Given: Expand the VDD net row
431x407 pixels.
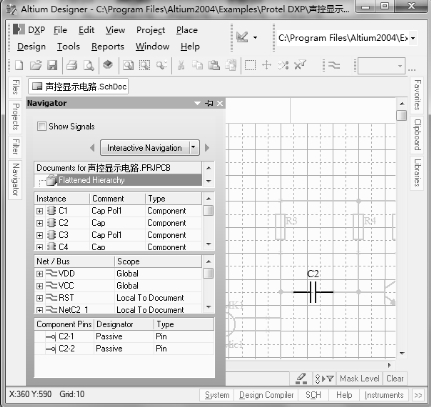Looking at the screenshot, I should coord(40,274).
